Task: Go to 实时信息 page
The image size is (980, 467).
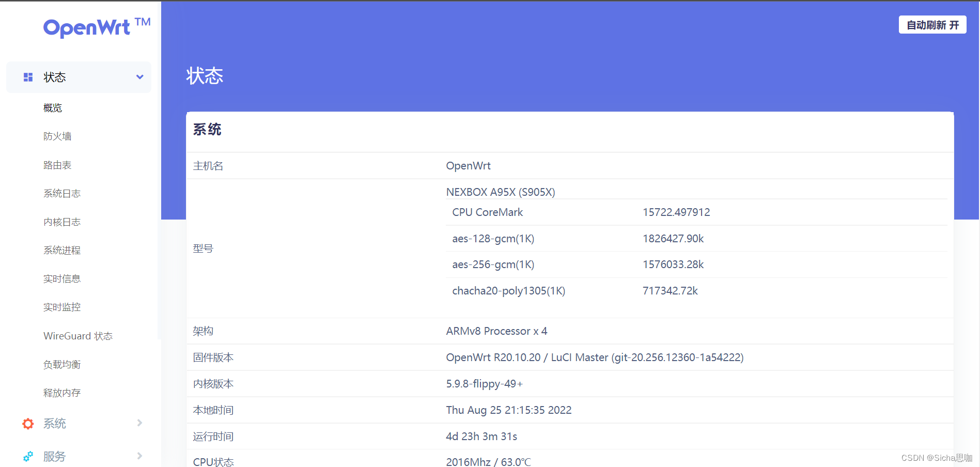Action: (x=62, y=279)
